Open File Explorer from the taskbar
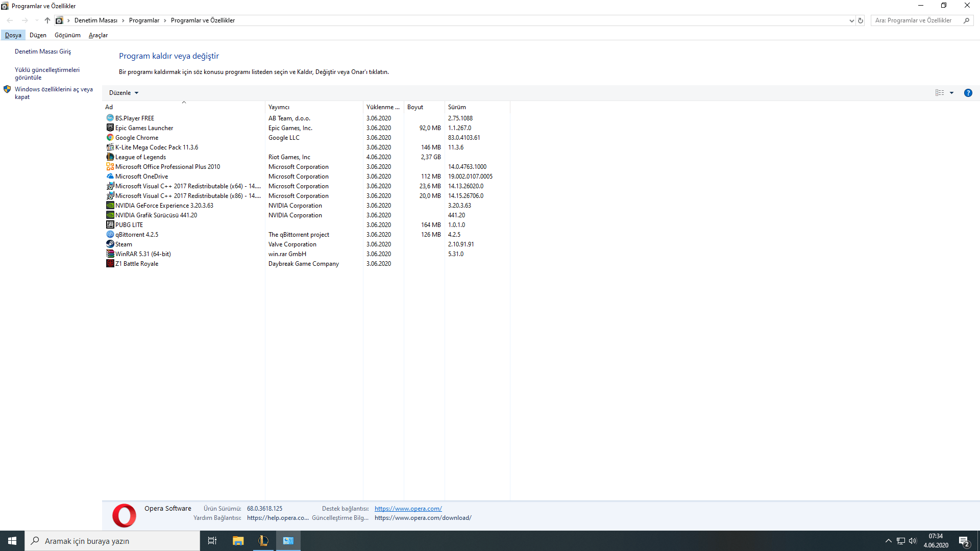The width and height of the screenshot is (980, 551). coord(238,541)
